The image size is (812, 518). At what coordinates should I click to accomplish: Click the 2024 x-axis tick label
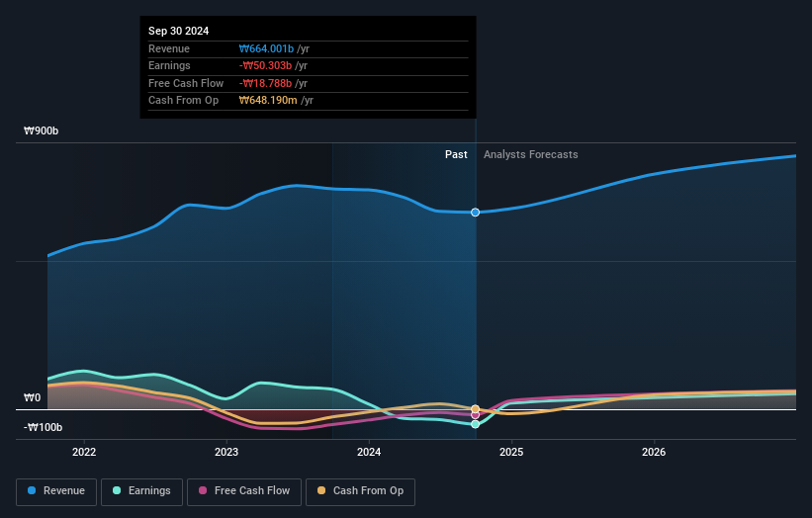369,453
